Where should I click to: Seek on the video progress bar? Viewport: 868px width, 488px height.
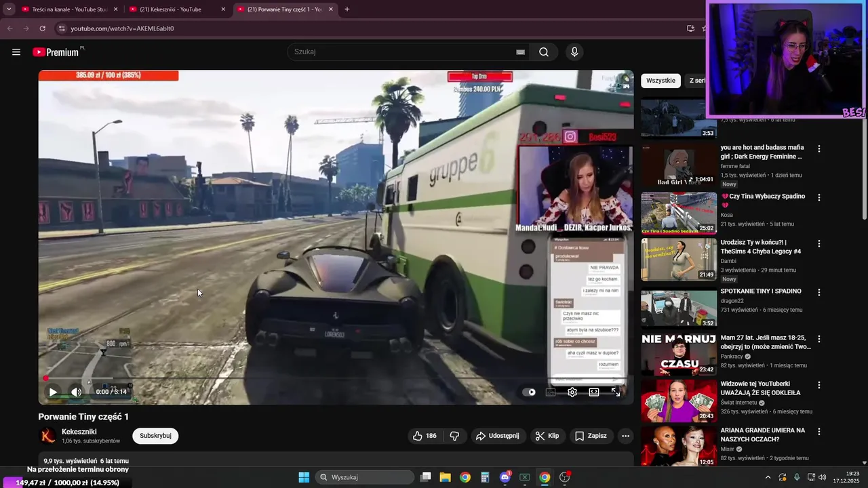coord(336,378)
